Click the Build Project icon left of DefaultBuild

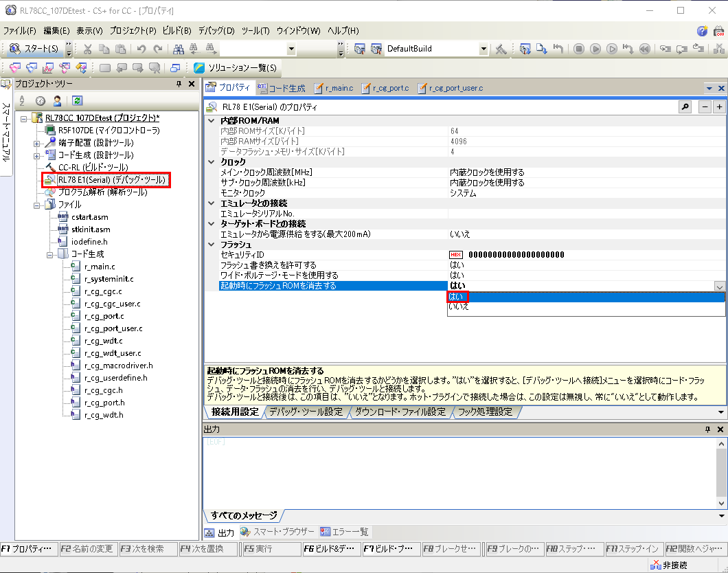click(359, 49)
